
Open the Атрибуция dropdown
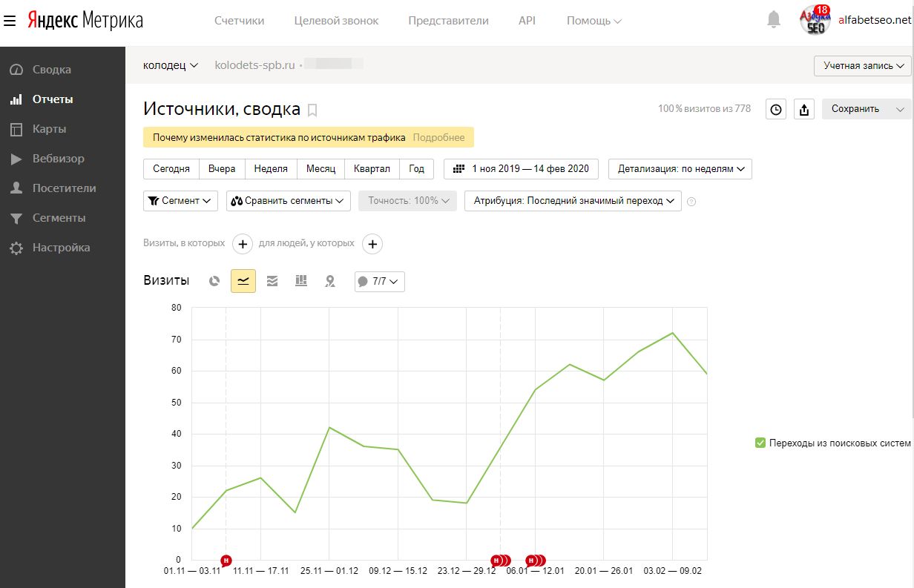pyautogui.click(x=572, y=201)
